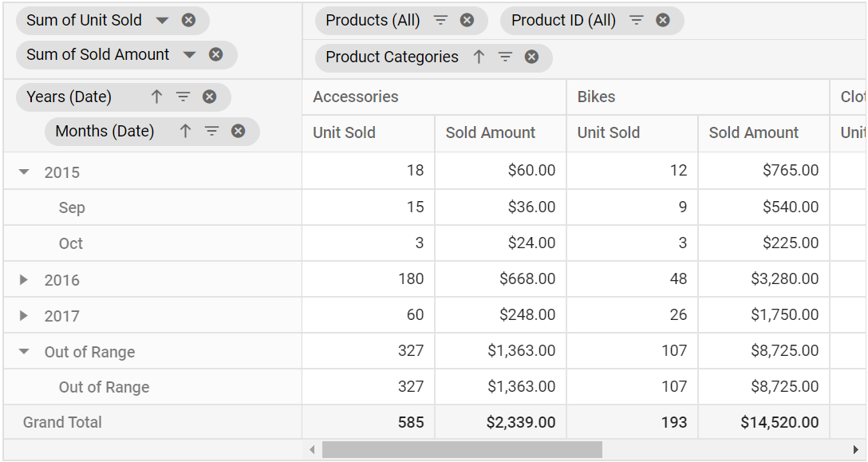Click the Months (Date) field chip label
The width and height of the screenshot is (868, 462).
105,132
